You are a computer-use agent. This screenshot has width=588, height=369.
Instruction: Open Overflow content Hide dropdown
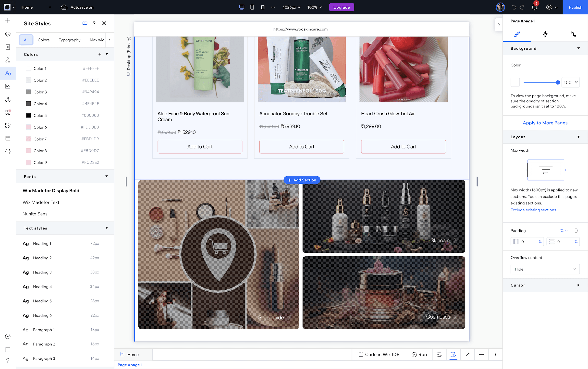(545, 269)
